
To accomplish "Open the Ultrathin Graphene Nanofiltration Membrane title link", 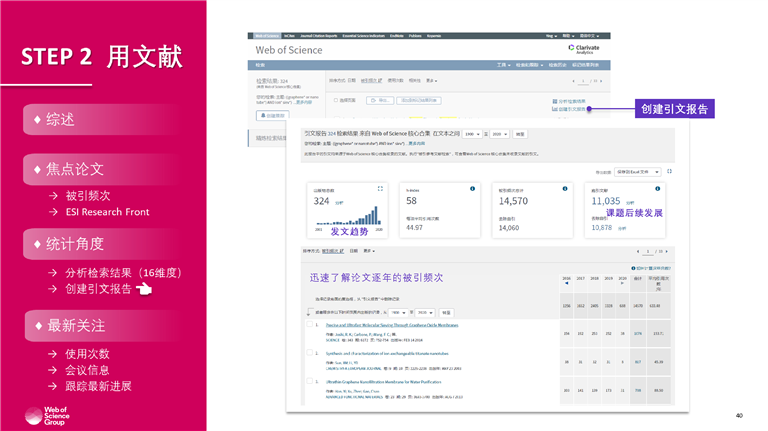I will pyautogui.click(x=384, y=382).
